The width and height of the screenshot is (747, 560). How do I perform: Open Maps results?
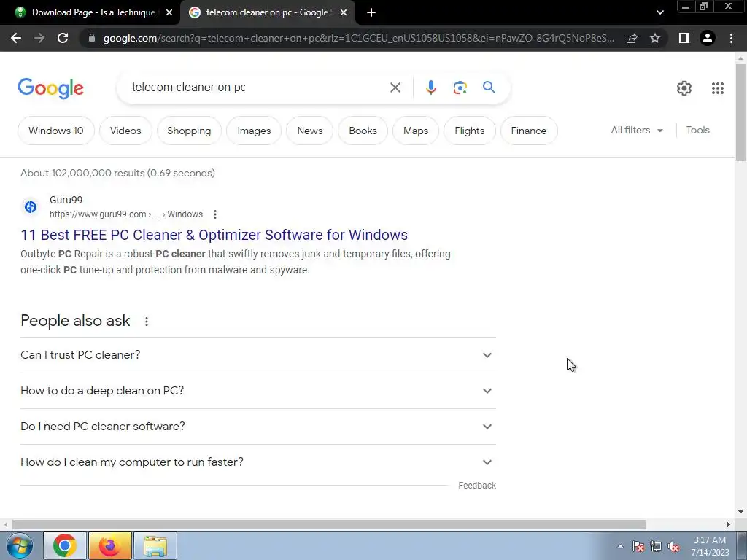point(415,131)
